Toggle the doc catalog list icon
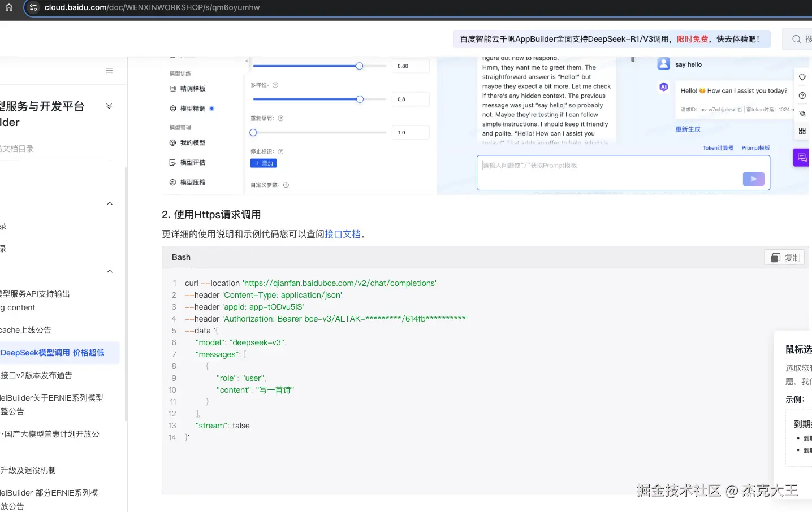The image size is (812, 512). 109,71
